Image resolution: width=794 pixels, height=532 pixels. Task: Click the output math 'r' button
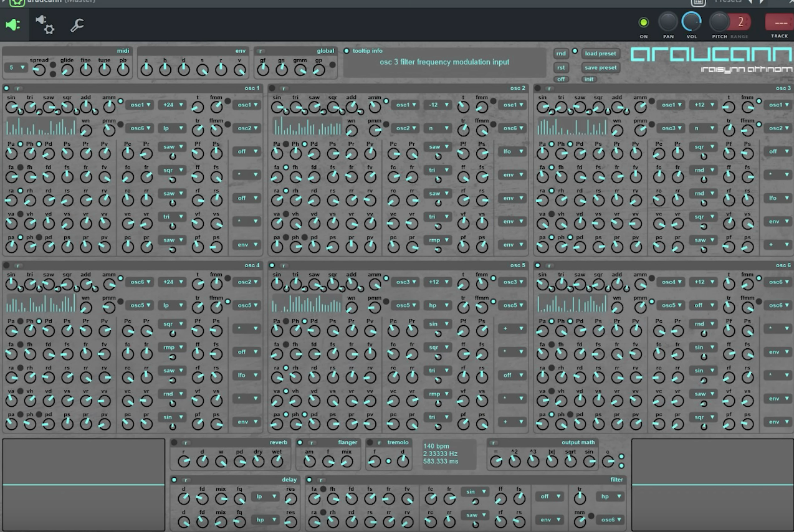(x=494, y=443)
